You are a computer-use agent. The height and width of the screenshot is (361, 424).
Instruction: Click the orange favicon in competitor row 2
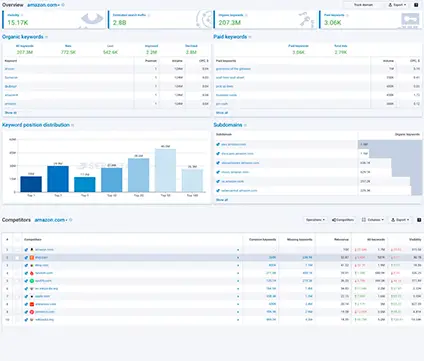32,258
